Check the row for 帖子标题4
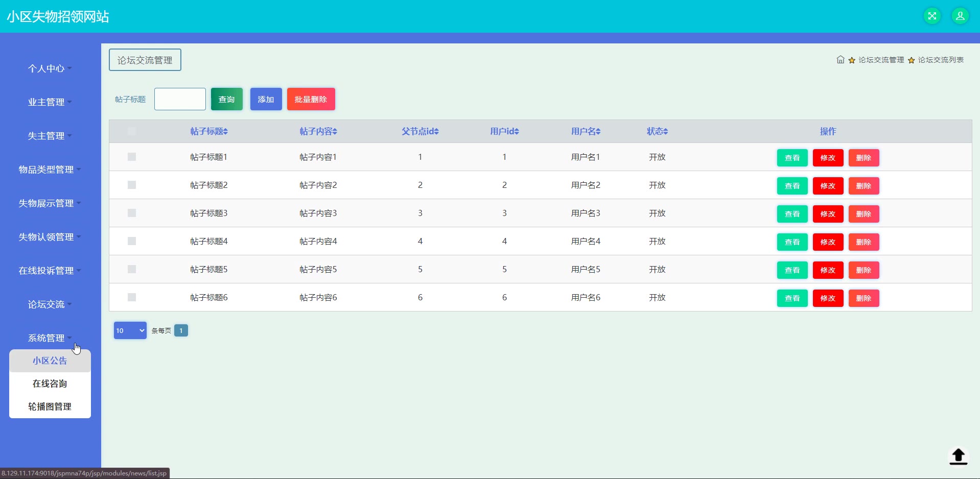This screenshot has width=980, height=479. coord(132,241)
